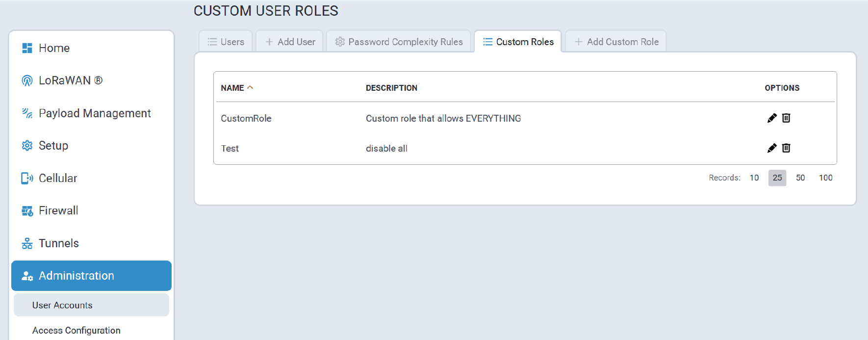Open the LoRaWAN menu item

[x=70, y=80]
